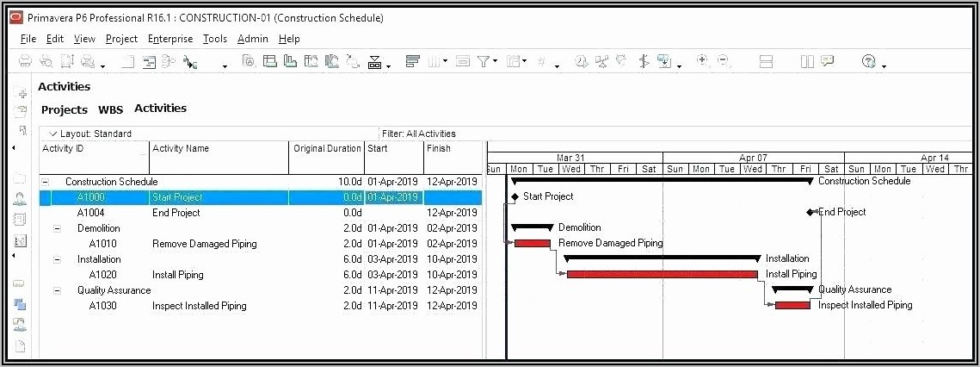
Task: Switch to the Projects tab
Action: coord(65,109)
